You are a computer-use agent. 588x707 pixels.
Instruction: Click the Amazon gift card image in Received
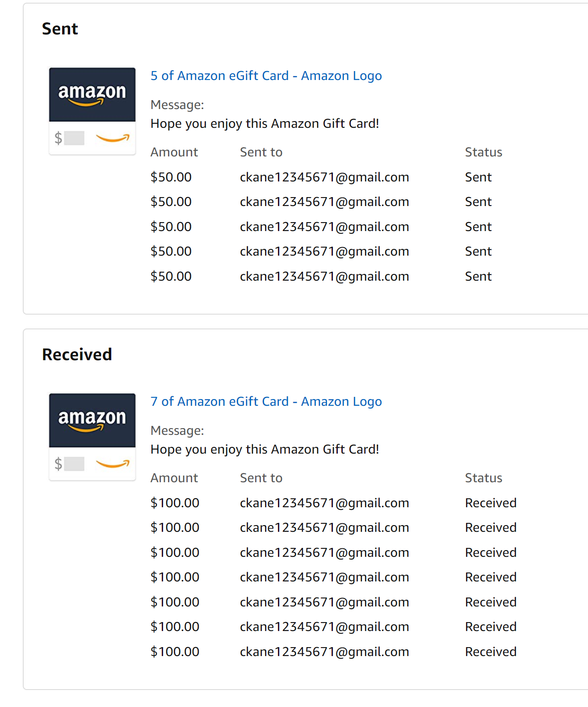(92, 437)
